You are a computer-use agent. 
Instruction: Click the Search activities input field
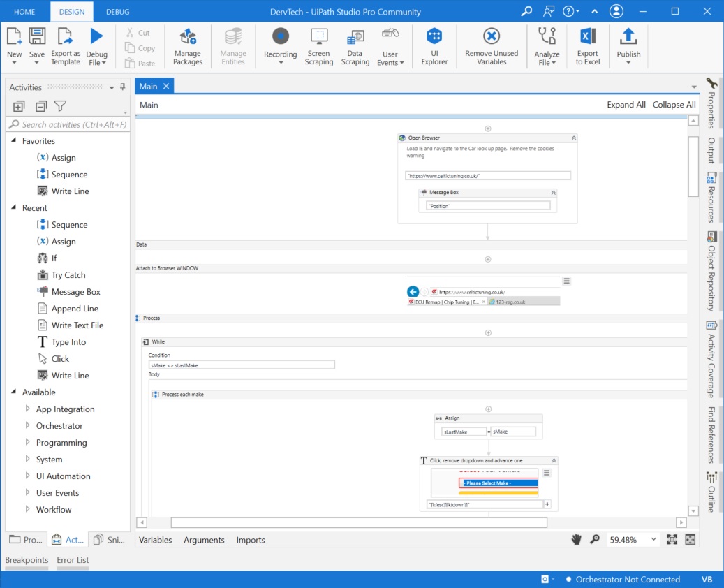click(73, 124)
